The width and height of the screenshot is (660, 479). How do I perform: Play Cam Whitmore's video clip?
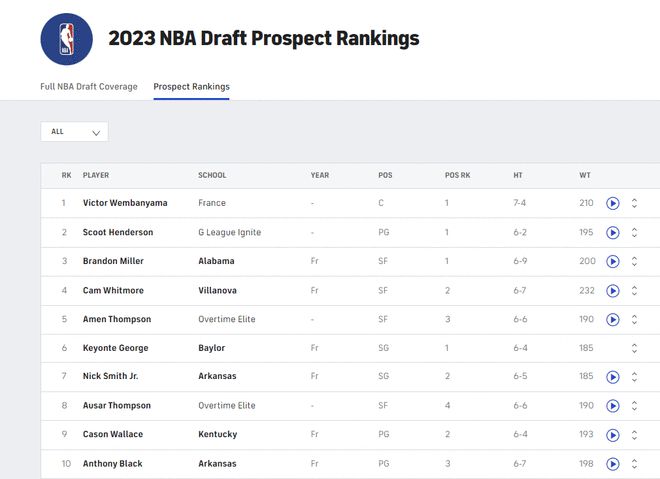[x=612, y=291]
